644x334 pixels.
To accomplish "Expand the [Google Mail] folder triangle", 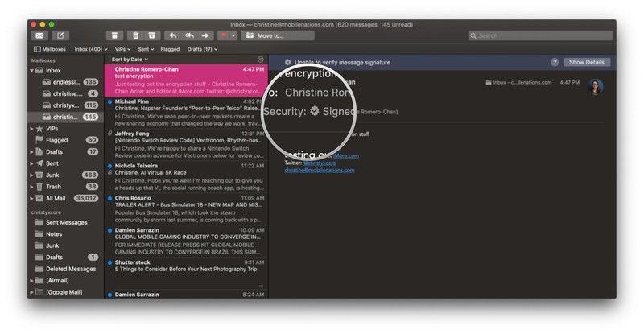I will pyautogui.click(x=31, y=292).
